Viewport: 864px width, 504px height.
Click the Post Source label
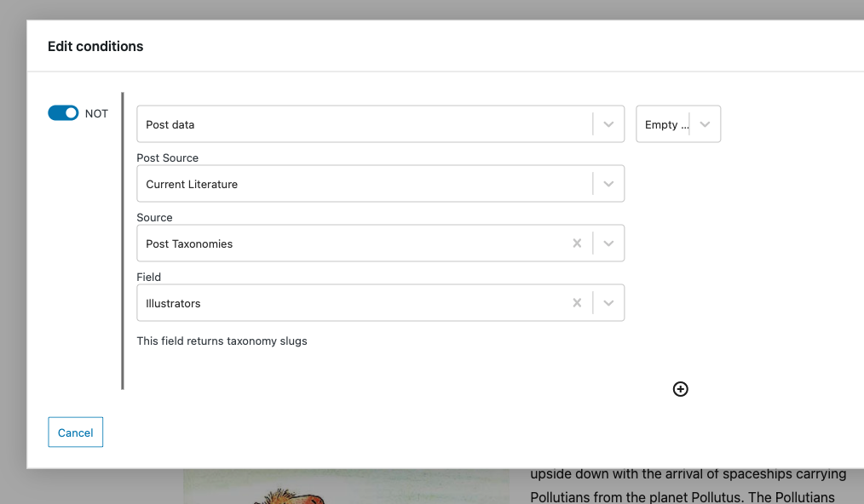coord(168,158)
